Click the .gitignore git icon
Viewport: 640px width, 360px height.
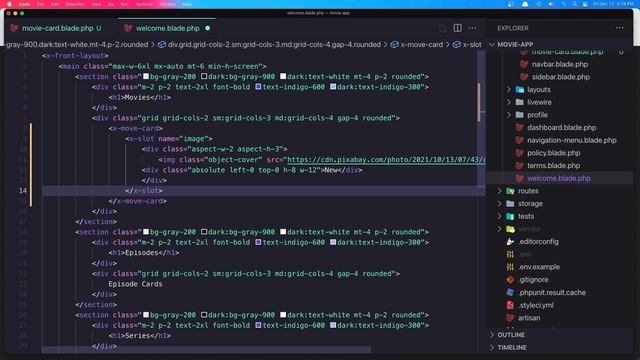point(510,280)
